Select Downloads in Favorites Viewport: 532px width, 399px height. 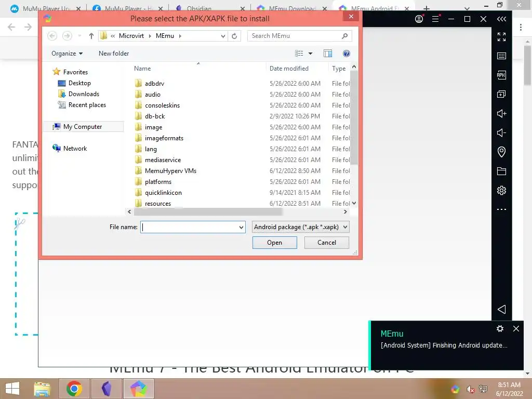(84, 94)
